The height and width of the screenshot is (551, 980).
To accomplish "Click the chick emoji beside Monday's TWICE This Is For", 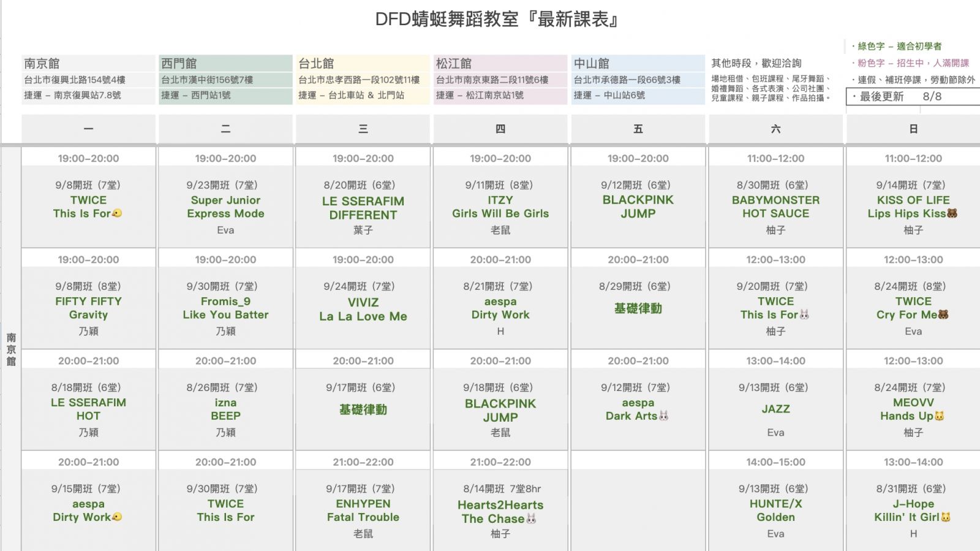I will (117, 213).
